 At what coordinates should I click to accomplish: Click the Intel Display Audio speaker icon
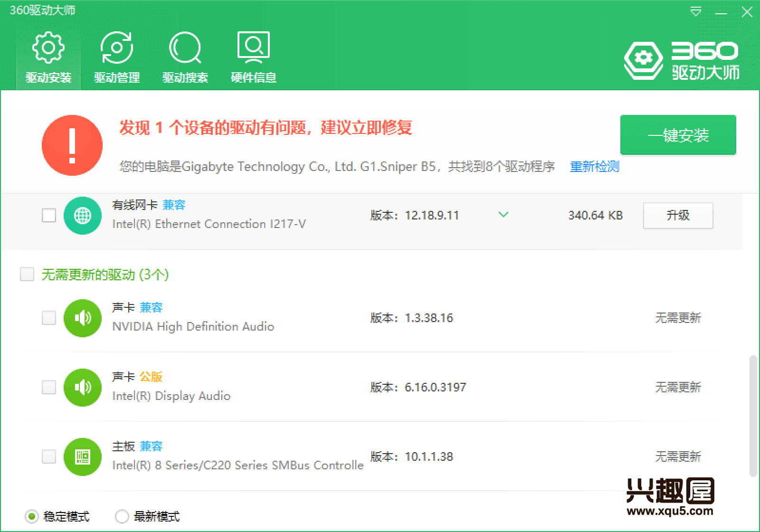83,387
